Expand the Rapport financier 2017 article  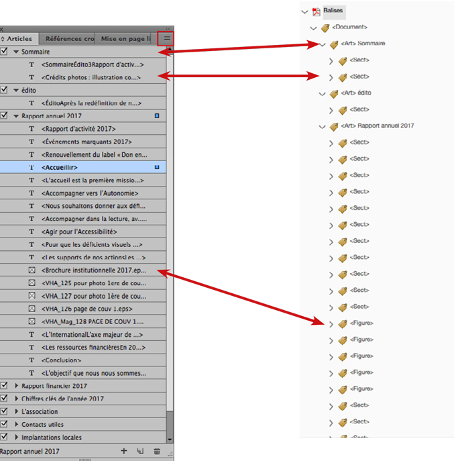click(x=16, y=387)
